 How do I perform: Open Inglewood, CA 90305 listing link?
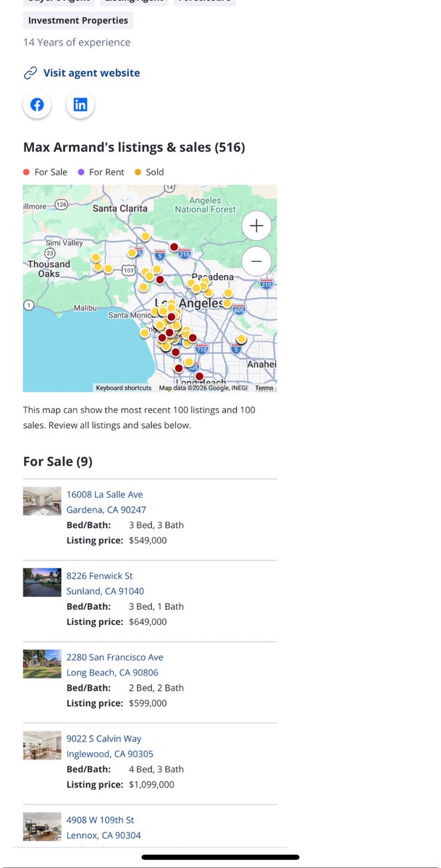click(110, 754)
